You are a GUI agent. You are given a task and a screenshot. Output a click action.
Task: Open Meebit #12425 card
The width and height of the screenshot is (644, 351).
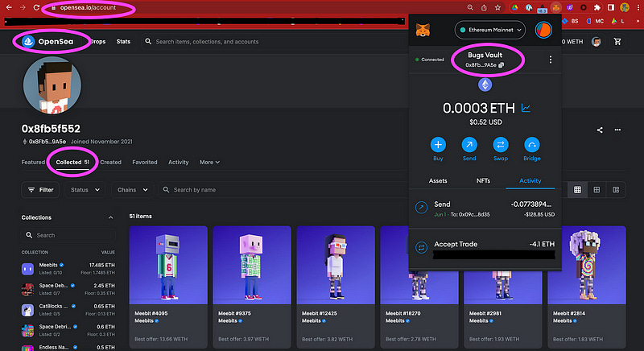336,287
